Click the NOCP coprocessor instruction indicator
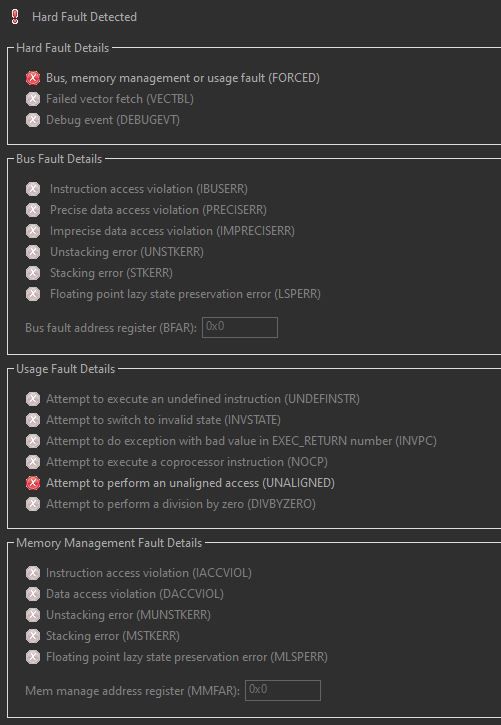Viewport: 501px width, 725px height. pos(33,462)
